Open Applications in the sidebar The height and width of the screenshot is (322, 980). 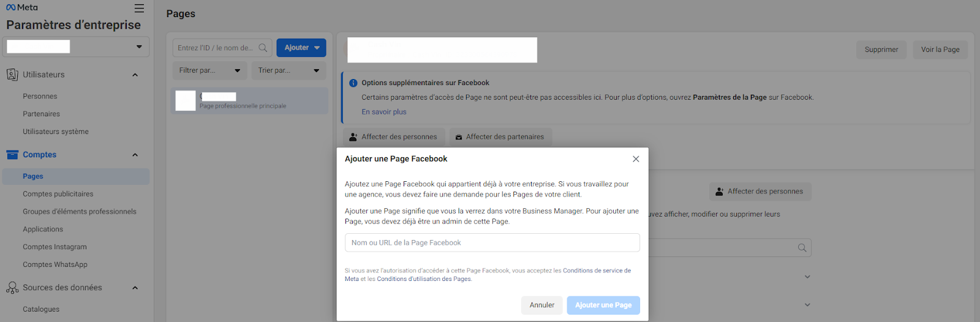(43, 230)
